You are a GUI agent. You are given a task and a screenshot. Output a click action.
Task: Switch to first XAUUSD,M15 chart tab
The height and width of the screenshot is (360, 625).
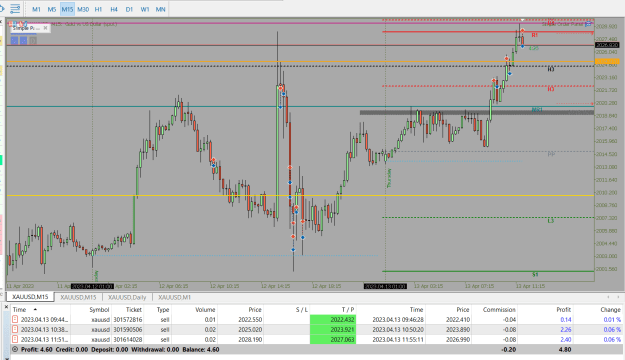(x=30, y=297)
